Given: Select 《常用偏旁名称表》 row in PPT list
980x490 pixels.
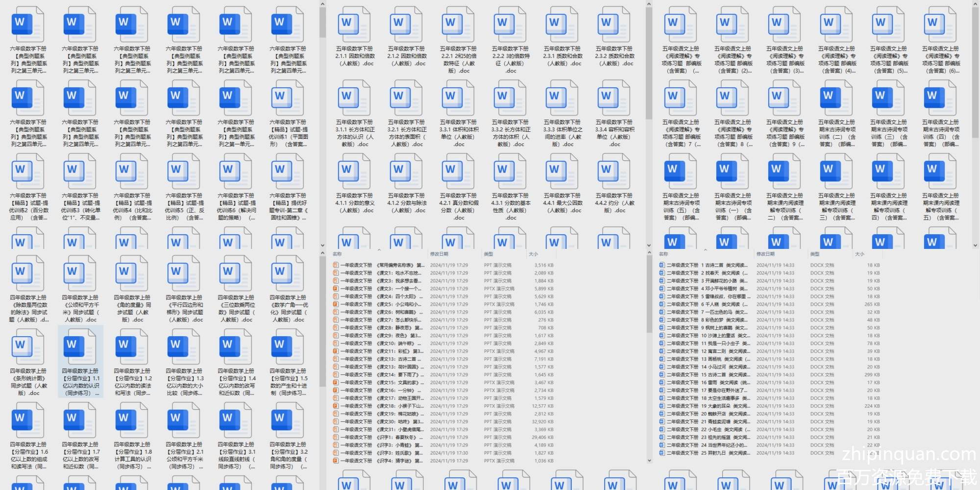Looking at the screenshot, I should coord(443,265).
